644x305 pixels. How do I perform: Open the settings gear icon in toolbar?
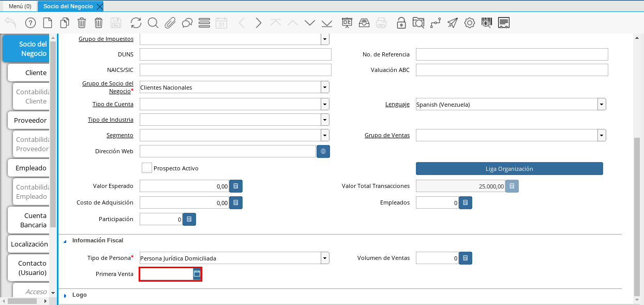pyautogui.click(x=470, y=23)
